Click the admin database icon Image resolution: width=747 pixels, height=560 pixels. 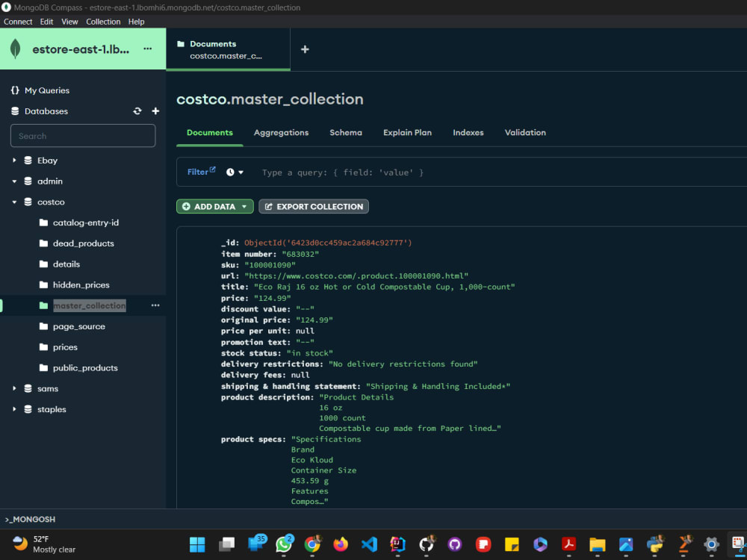point(28,181)
